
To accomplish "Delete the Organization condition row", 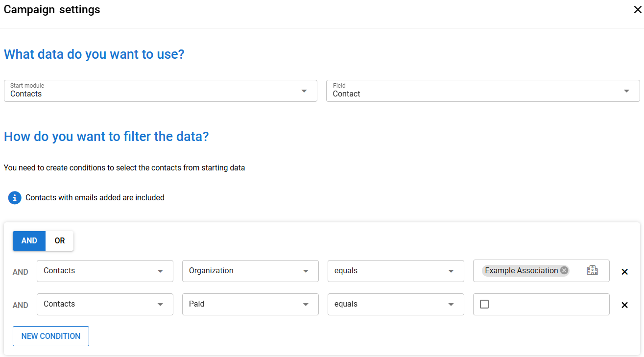I will tap(624, 272).
